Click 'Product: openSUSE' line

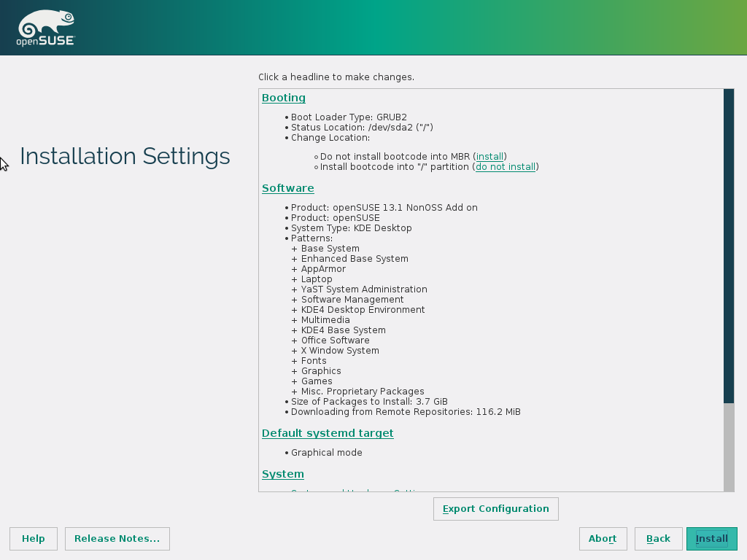click(x=336, y=218)
